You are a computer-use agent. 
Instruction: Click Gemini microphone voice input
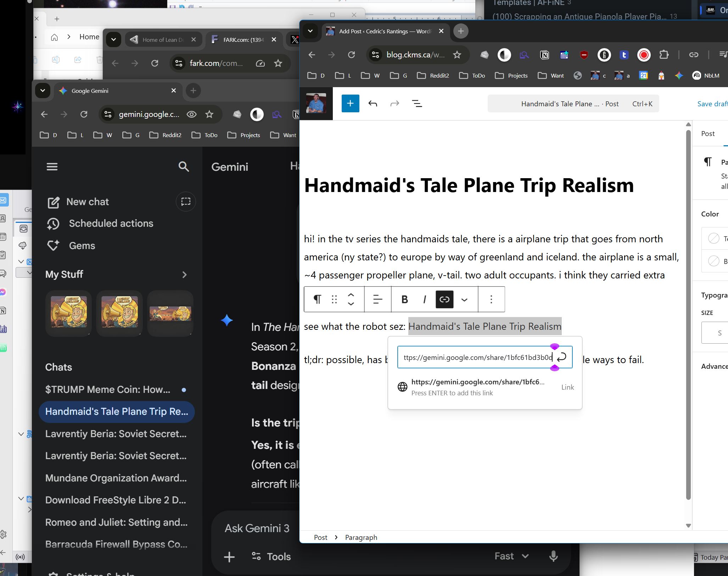553,556
